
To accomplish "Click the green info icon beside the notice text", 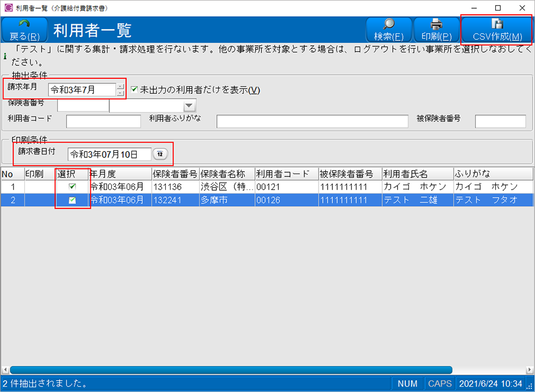I will (5, 57).
